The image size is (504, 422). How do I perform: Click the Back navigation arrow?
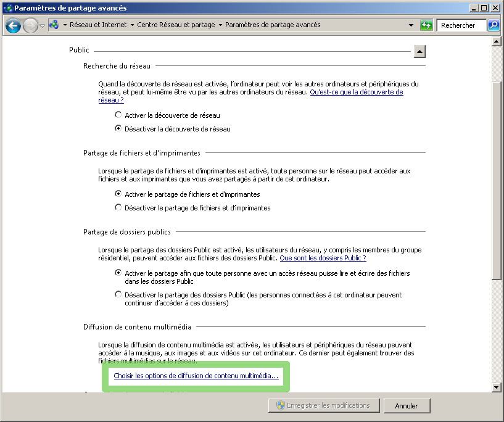point(13,25)
